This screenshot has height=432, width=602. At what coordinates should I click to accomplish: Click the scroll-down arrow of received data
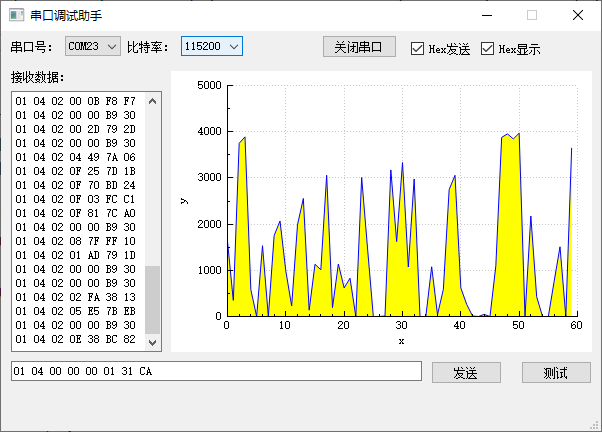point(153,342)
